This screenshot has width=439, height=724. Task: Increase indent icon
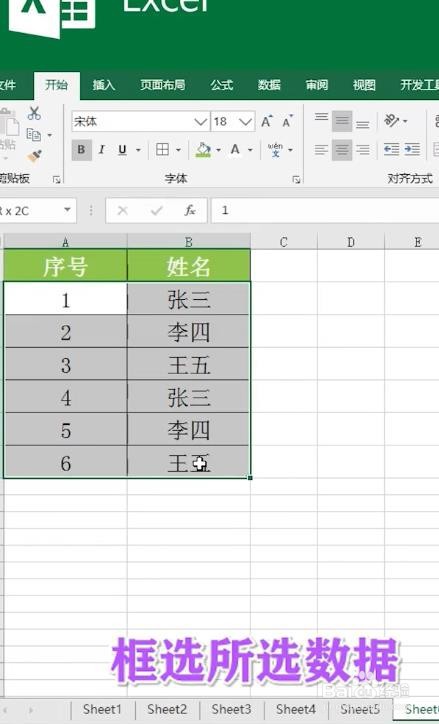click(412, 150)
